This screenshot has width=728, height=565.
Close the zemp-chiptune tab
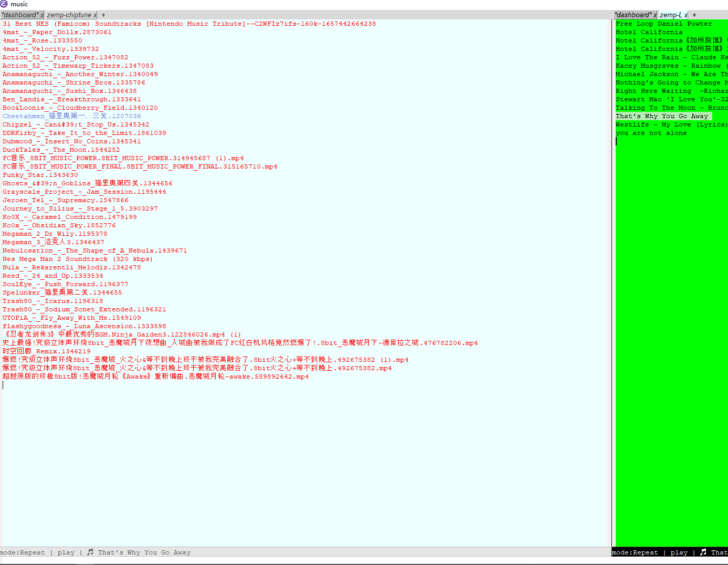click(95, 15)
